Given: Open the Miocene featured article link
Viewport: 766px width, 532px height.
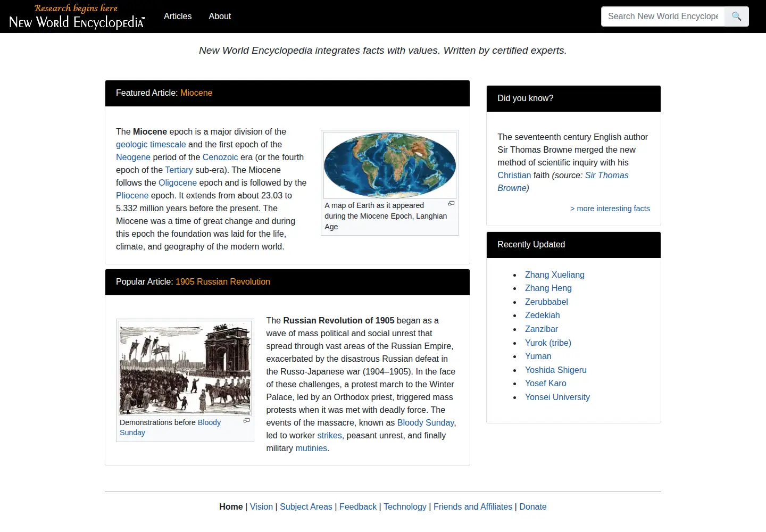Looking at the screenshot, I should [x=196, y=93].
